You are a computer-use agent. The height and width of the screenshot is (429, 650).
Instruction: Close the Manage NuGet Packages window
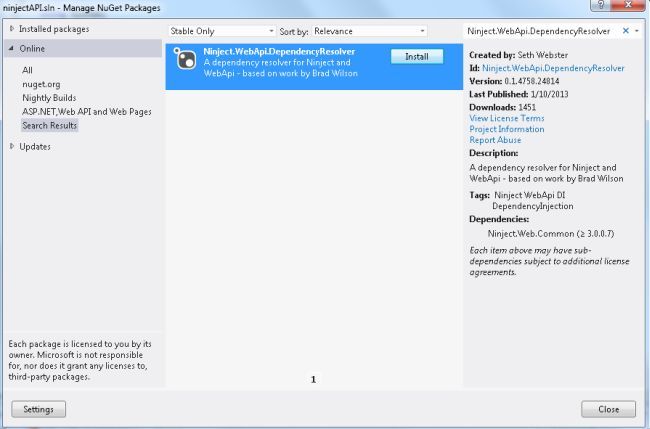628,5
